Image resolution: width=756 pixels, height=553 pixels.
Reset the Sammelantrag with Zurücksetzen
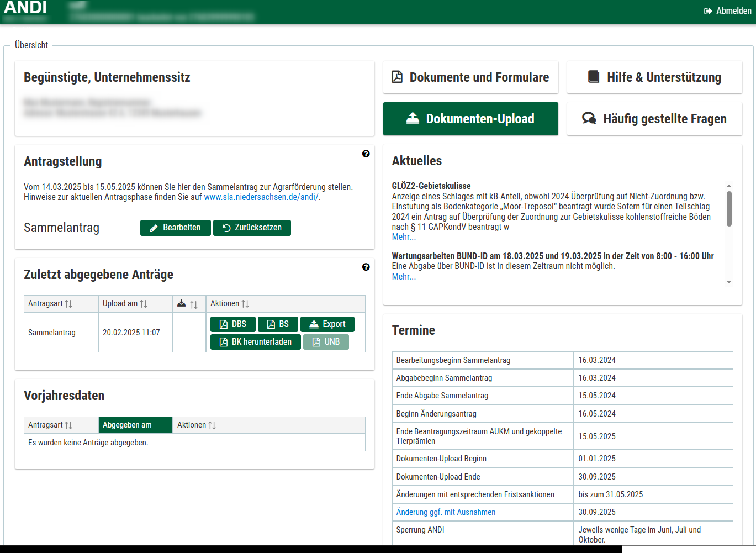click(252, 228)
